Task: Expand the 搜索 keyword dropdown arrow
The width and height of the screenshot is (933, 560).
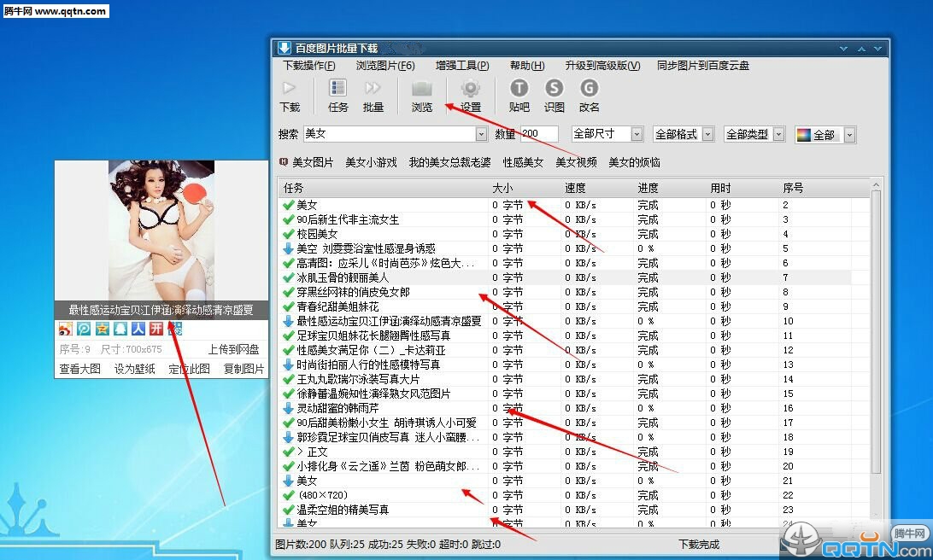Action: click(x=481, y=134)
